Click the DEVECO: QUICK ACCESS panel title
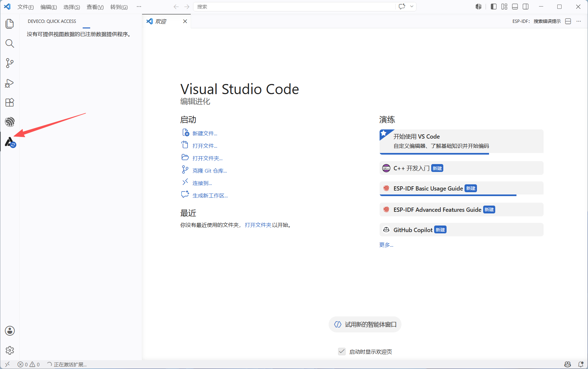The height and width of the screenshot is (369, 588). [x=52, y=21]
